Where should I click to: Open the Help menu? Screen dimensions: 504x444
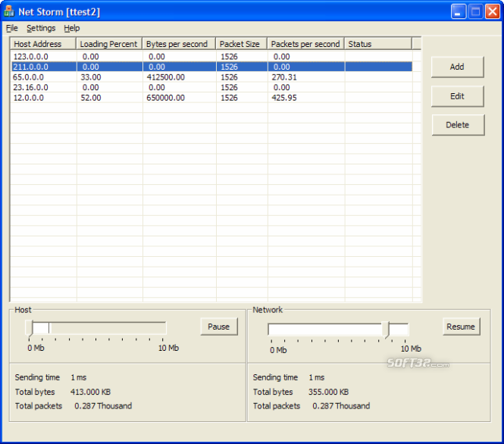[72, 28]
